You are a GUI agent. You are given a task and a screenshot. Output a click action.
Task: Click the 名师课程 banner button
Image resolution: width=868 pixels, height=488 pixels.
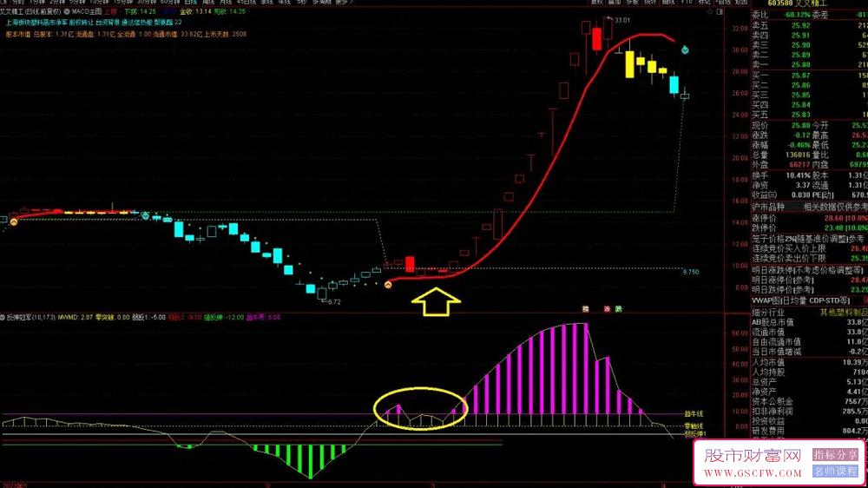[835, 472]
